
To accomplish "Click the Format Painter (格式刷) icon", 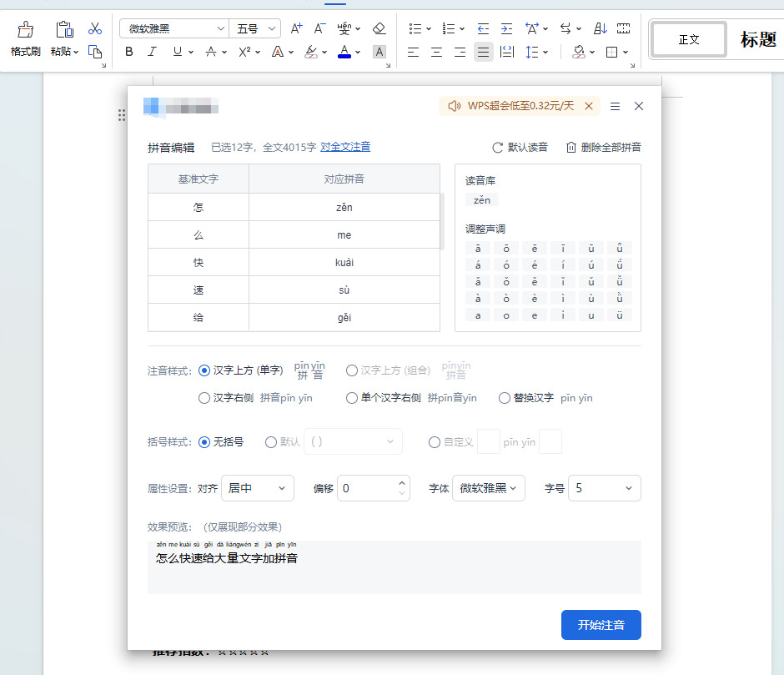I will click(25, 32).
